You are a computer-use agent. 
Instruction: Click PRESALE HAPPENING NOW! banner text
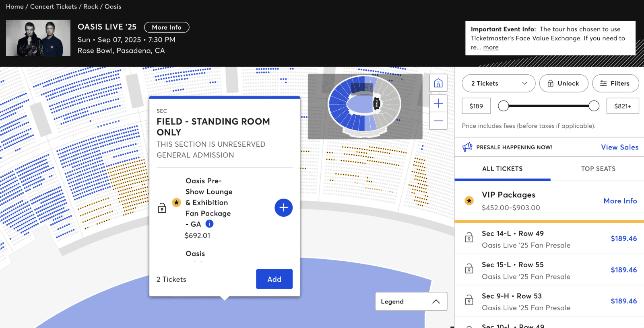pyautogui.click(x=514, y=147)
